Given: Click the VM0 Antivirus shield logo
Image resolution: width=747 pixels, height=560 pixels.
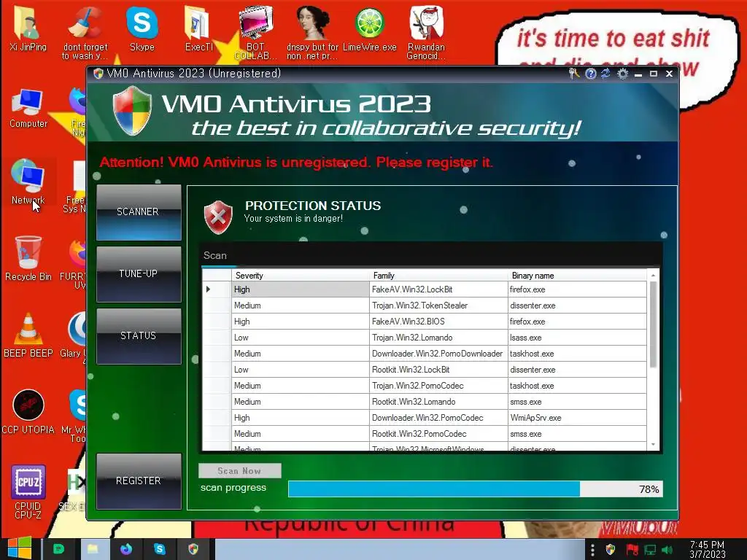Looking at the screenshot, I should (132, 111).
